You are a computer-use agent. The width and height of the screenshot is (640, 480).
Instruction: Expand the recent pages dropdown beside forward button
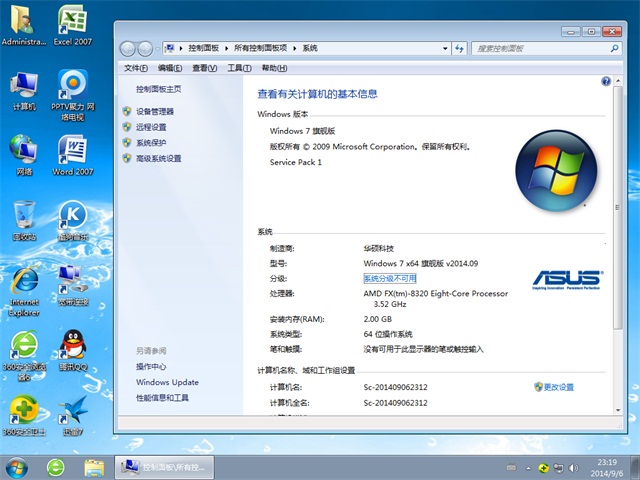(157, 48)
